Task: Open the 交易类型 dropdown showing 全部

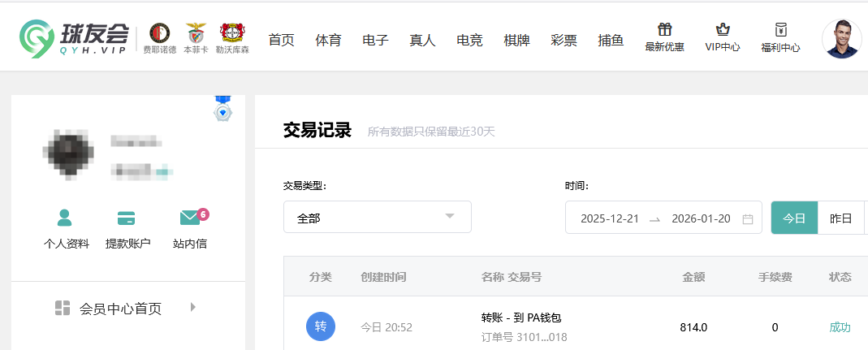Action: [x=377, y=217]
